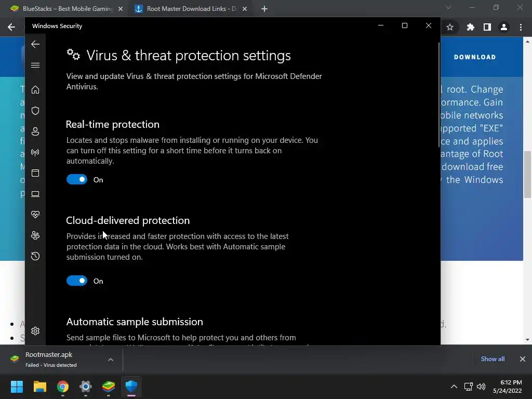Open Device performance & health heart icon
This screenshot has height=399, width=532.
(x=35, y=215)
